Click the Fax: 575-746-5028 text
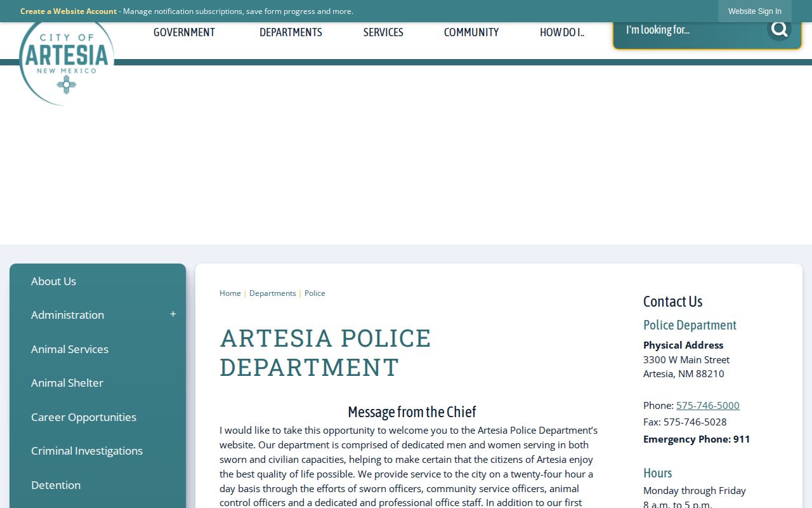This screenshot has height=508, width=812. pos(685,422)
